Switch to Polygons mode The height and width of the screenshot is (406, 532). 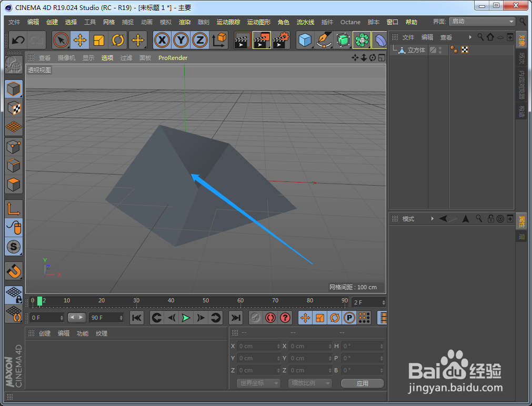pyautogui.click(x=14, y=185)
